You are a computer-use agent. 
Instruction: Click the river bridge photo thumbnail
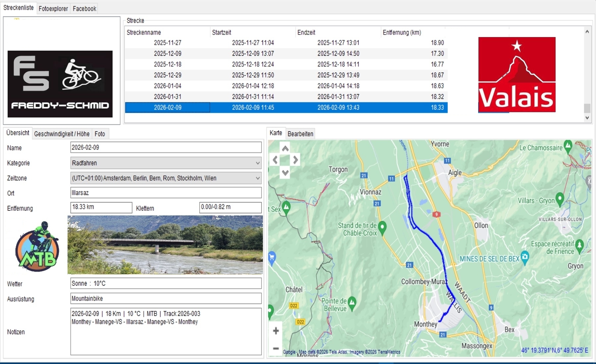165,245
